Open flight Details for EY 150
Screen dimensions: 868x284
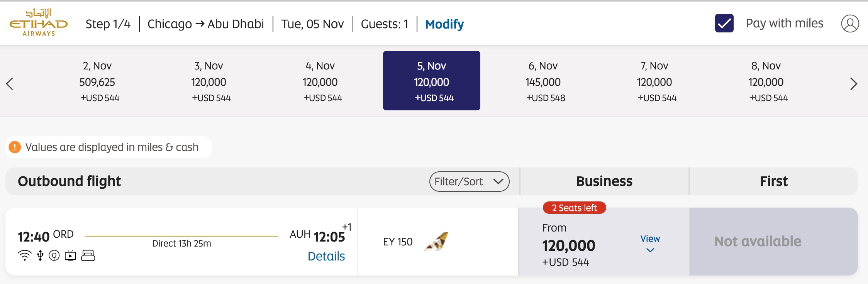tap(326, 256)
